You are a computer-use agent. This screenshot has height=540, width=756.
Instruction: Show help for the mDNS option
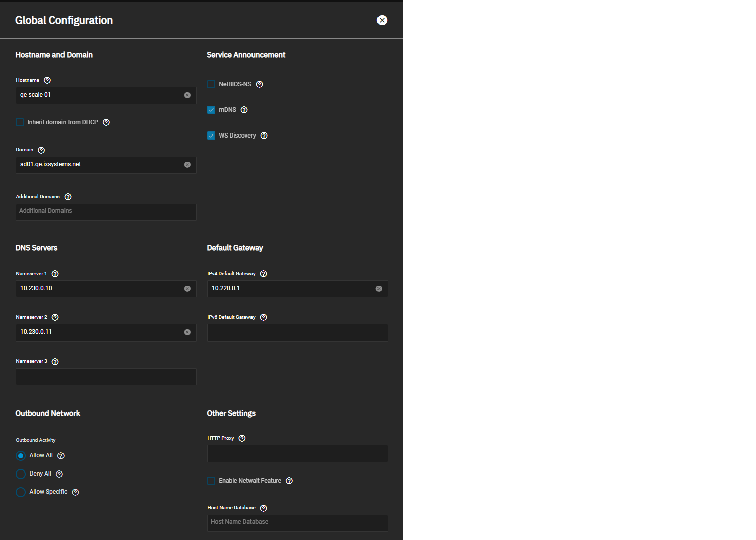point(244,110)
